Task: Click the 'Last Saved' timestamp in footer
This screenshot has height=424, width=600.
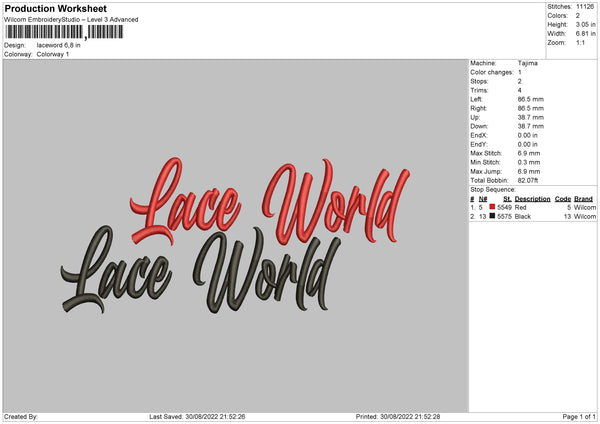Action: (x=197, y=417)
